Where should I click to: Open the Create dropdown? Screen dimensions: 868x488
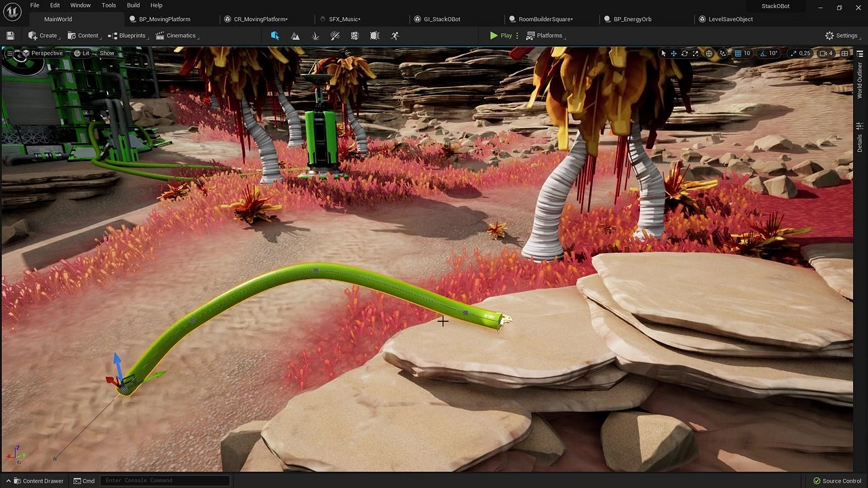43,35
